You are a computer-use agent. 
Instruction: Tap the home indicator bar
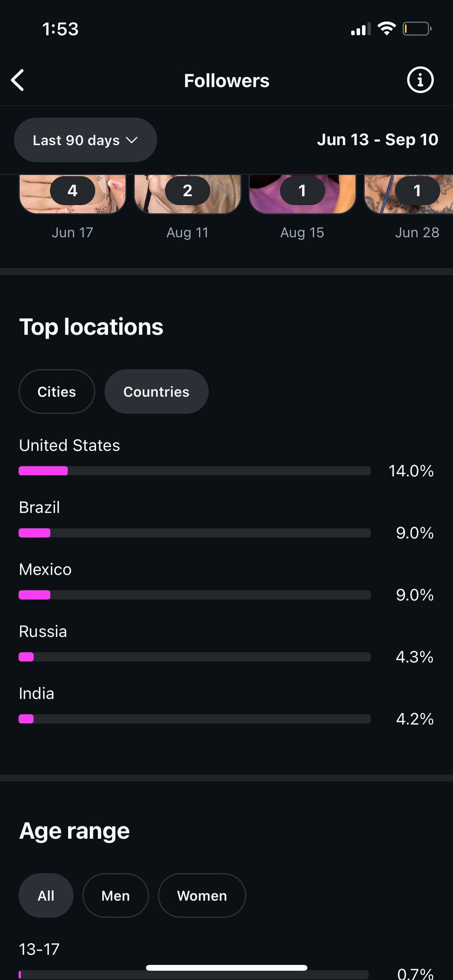tap(226, 968)
